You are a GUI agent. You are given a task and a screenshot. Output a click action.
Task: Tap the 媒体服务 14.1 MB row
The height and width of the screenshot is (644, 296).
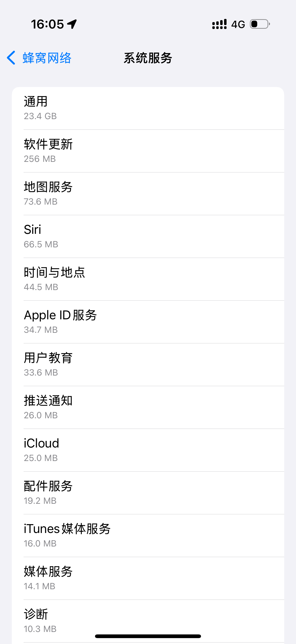click(x=148, y=578)
